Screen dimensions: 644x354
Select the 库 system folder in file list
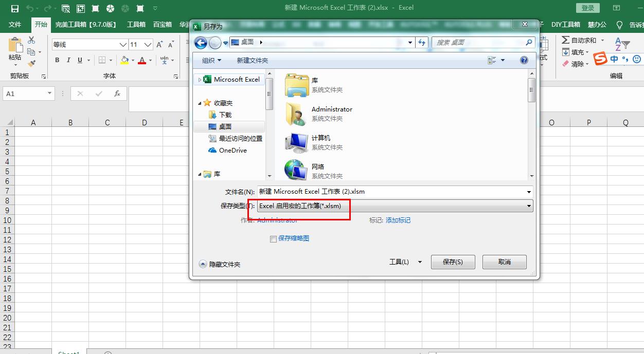pos(314,85)
